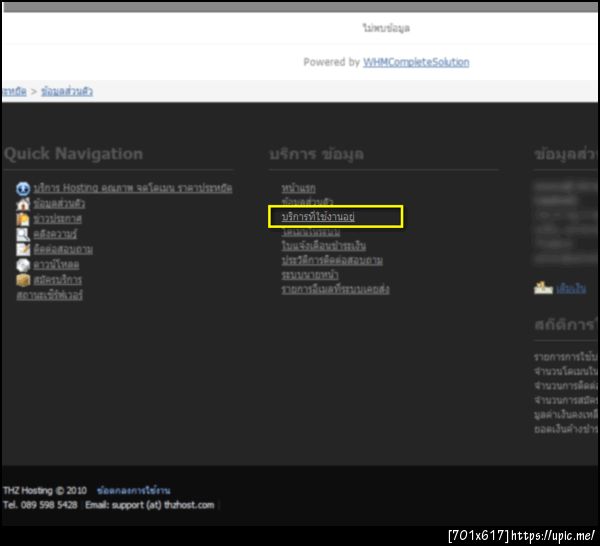
Task: Click the blue info icon beside บริการ Hosting
Action: tap(23, 189)
